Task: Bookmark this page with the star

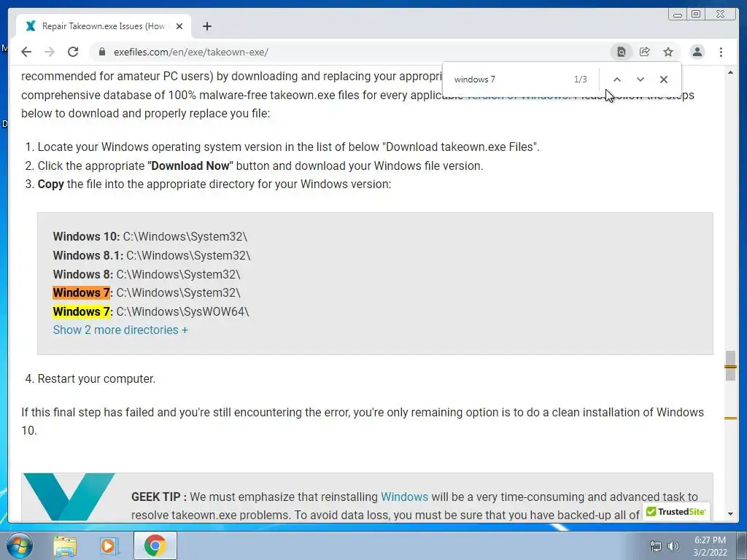Action: pos(668,52)
